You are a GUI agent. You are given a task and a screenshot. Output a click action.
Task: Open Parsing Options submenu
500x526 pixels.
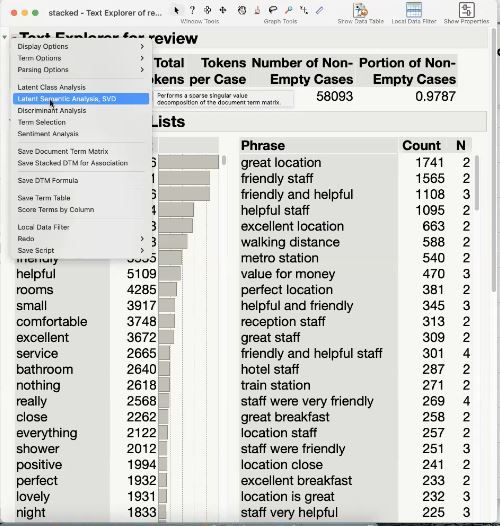coord(81,69)
